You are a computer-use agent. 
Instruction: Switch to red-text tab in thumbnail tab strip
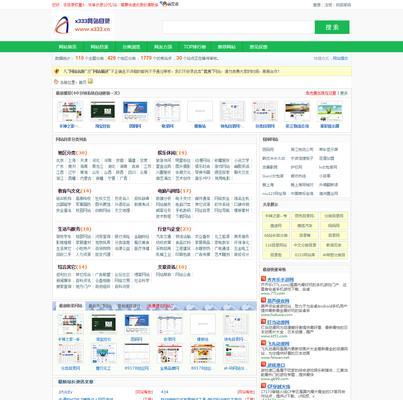[160, 306]
